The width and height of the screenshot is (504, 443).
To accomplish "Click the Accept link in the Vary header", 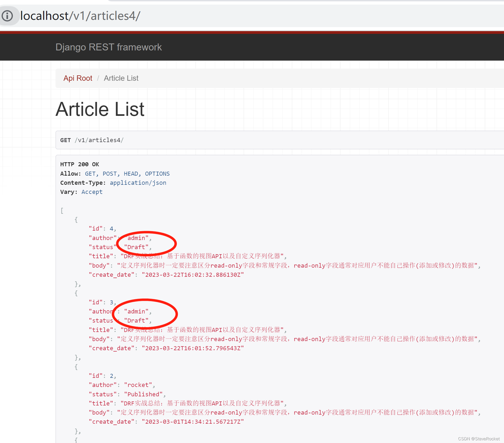I will (92, 192).
